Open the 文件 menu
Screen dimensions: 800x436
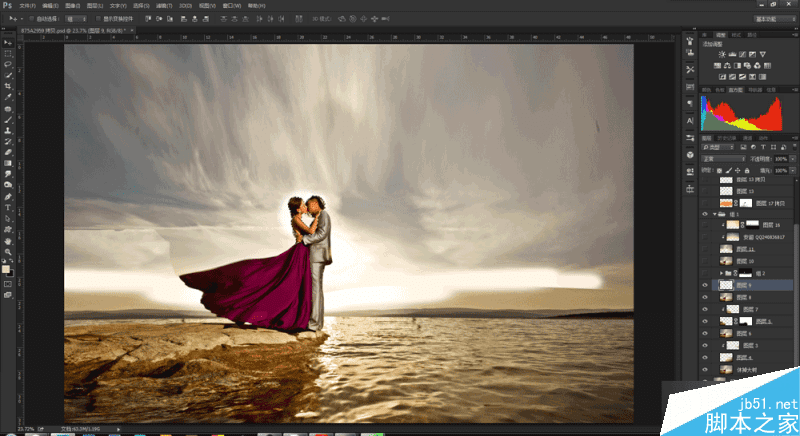28,6
